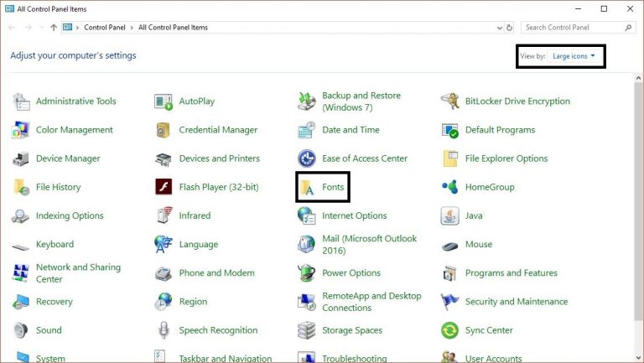Click the File Explorer Options icon

(x=450, y=159)
